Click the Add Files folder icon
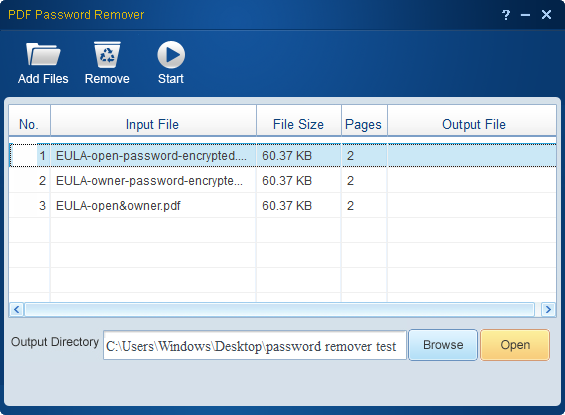This screenshot has width=565, height=415. pos(43,55)
